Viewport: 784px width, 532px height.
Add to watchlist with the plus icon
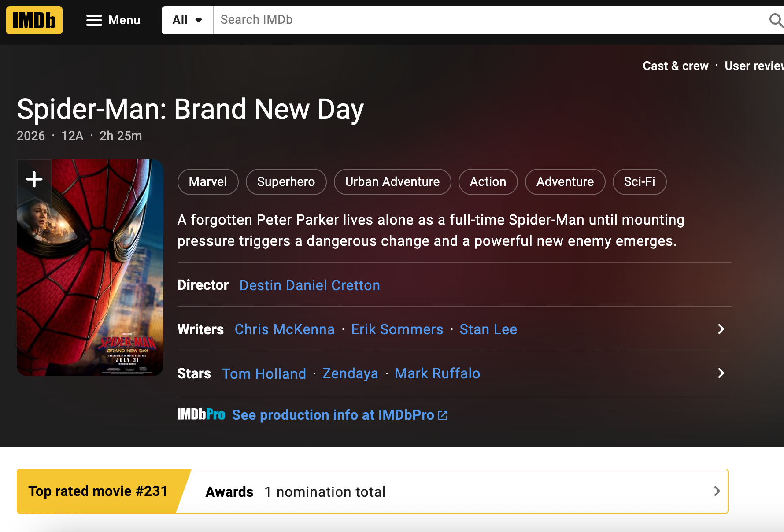pos(34,179)
